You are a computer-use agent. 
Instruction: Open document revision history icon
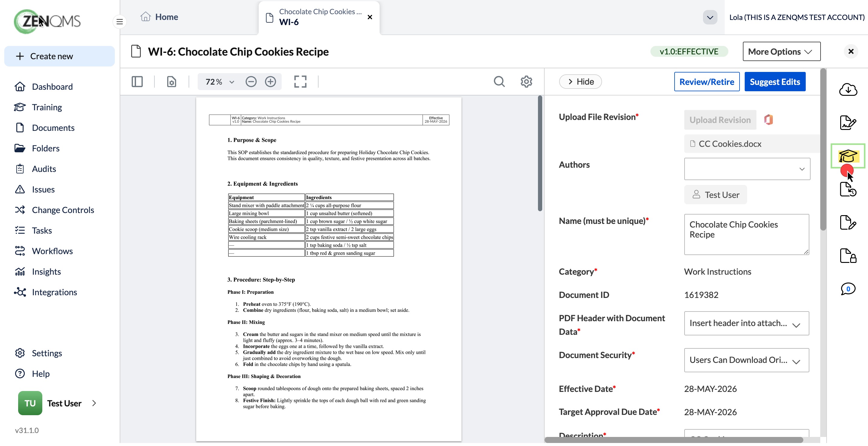tap(848, 189)
